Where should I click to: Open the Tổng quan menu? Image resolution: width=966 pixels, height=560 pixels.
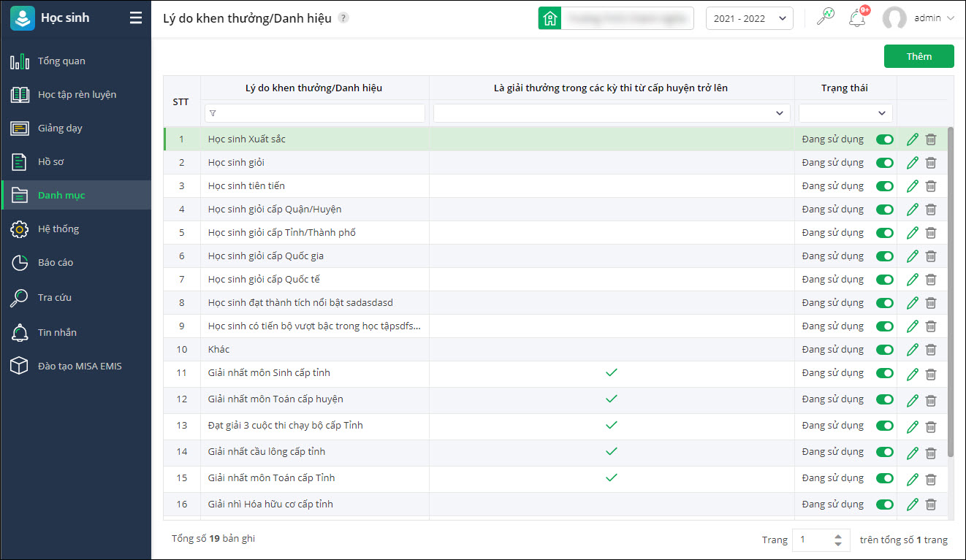pos(76,61)
